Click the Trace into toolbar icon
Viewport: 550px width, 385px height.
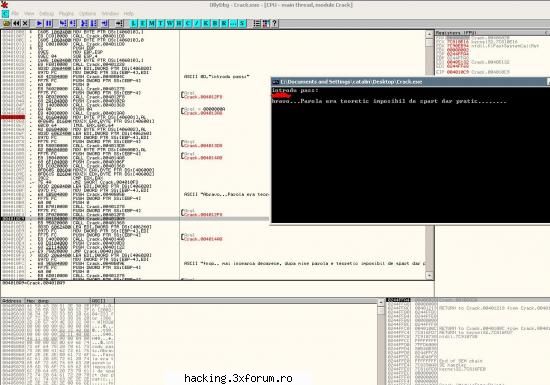[84, 23]
